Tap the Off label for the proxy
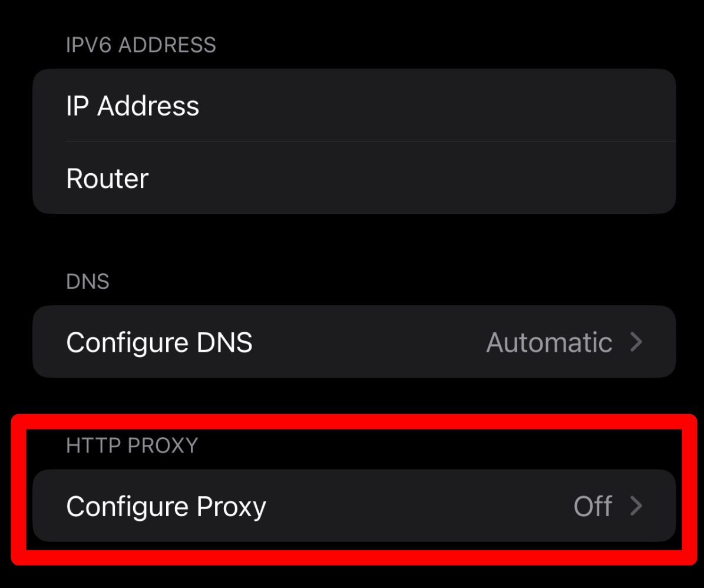Viewport: 704px width, 588px height. (x=592, y=506)
